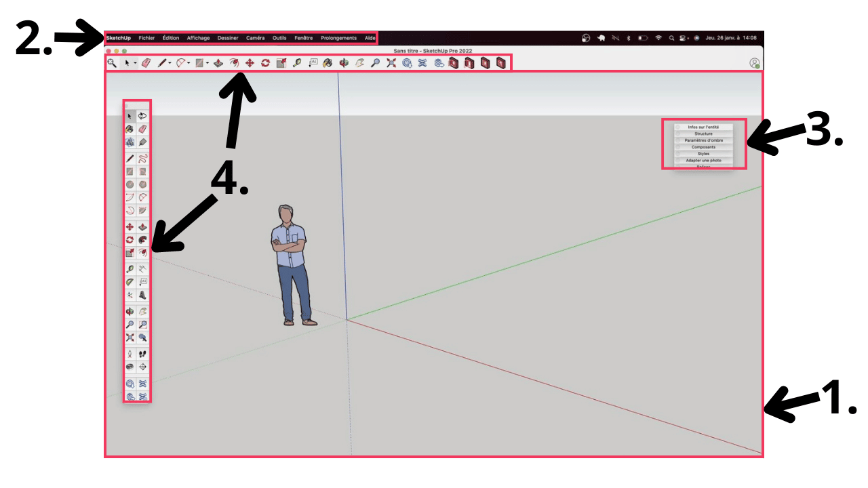868x488 pixels.
Task: Open dropdown arrow beside Line tool
Action: coord(170,63)
